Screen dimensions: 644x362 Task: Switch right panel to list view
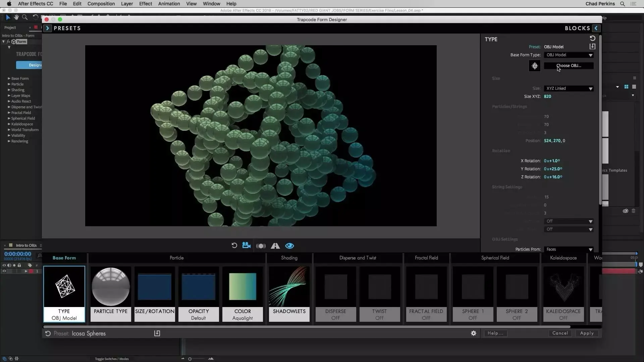click(634, 87)
